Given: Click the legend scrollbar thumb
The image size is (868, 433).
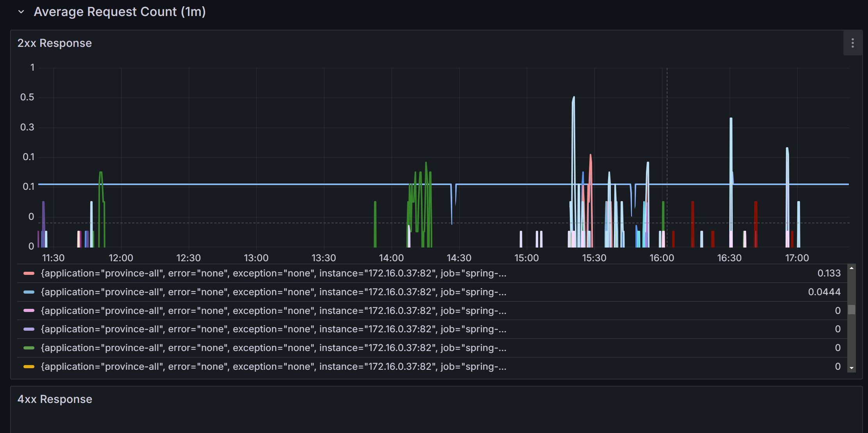Looking at the screenshot, I should pyautogui.click(x=851, y=310).
